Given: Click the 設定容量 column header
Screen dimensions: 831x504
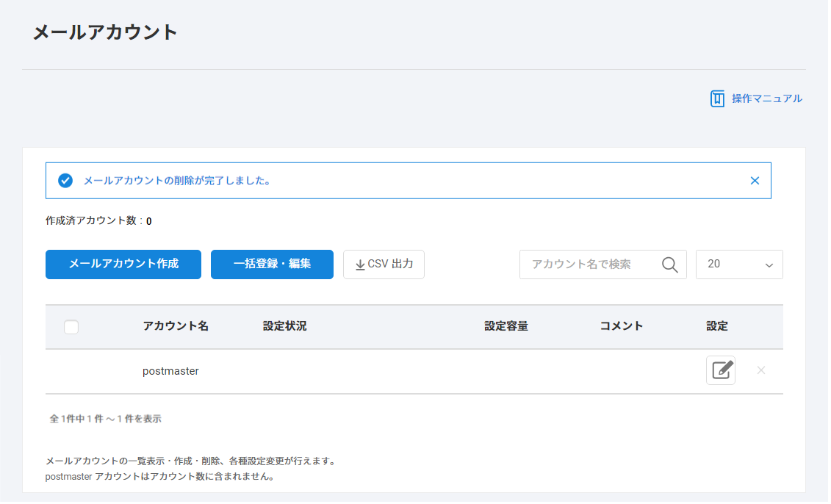Looking at the screenshot, I should 506,326.
